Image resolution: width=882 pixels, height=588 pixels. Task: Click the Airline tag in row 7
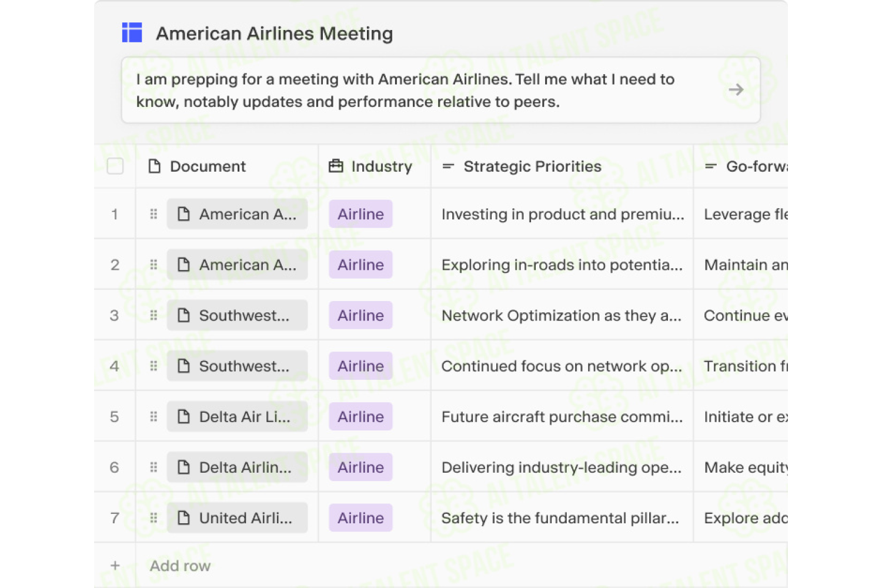pos(360,517)
